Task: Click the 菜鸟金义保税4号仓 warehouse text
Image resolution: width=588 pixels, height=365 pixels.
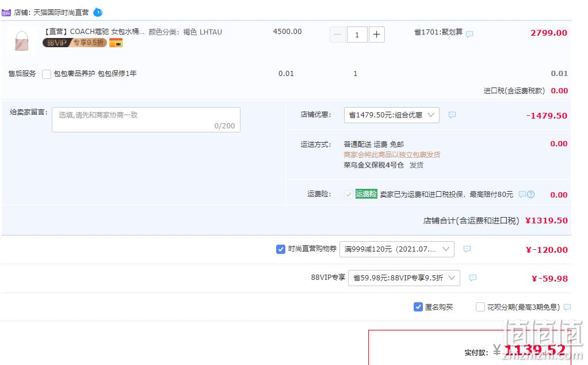Action: click(373, 165)
